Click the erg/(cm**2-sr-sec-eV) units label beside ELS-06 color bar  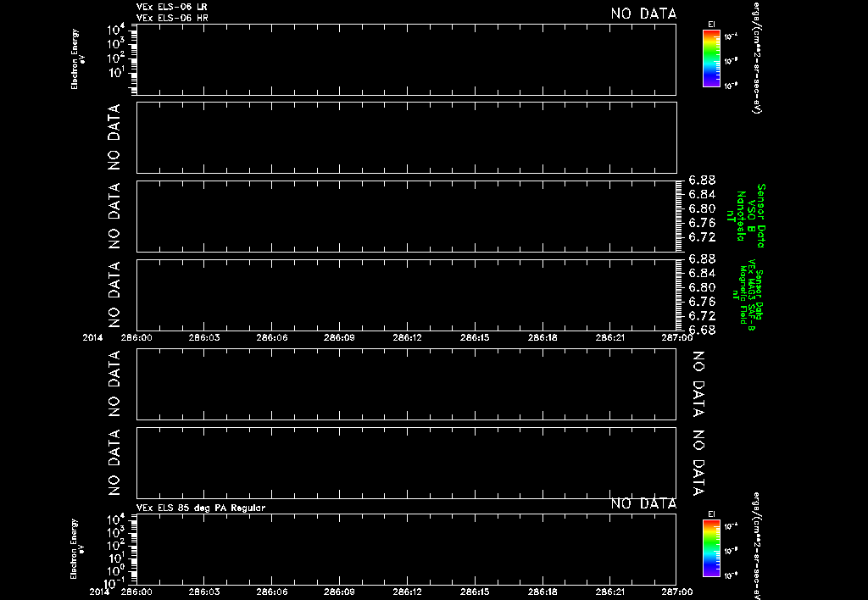click(x=757, y=58)
